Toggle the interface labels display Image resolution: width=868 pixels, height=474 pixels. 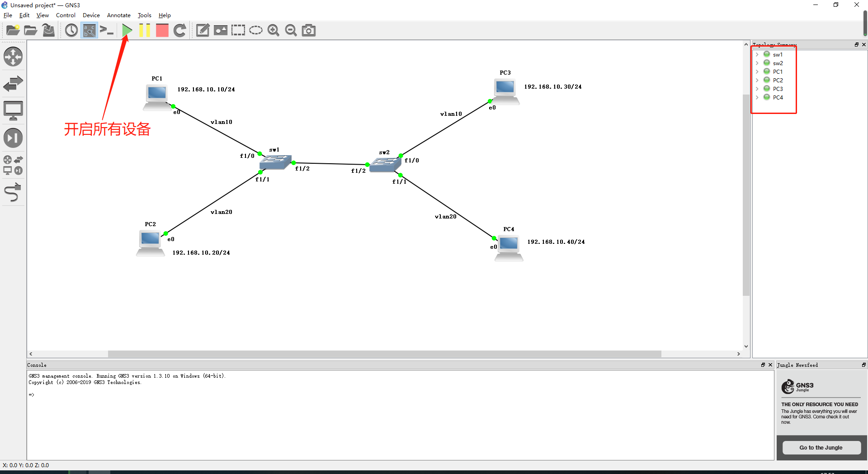pos(89,30)
